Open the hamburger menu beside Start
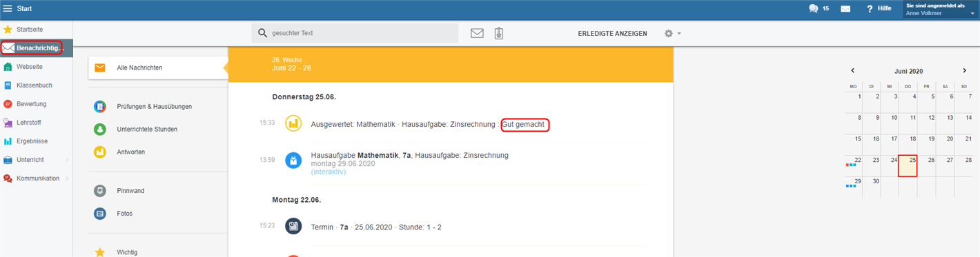This screenshot has width=980, height=257. point(8,8)
